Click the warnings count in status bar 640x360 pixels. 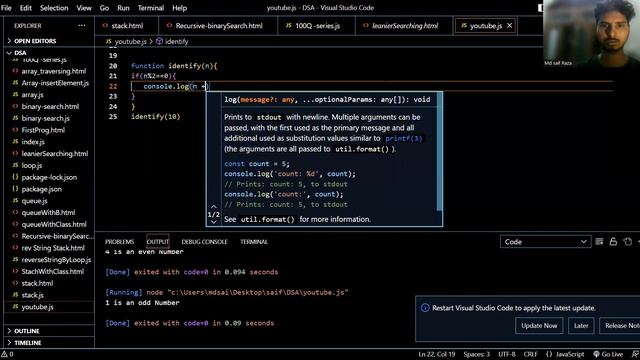[7, 354]
